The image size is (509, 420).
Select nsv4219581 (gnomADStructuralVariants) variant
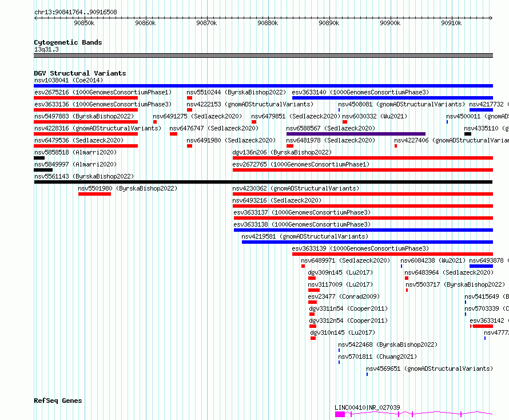pyautogui.click(x=305, y=236)
